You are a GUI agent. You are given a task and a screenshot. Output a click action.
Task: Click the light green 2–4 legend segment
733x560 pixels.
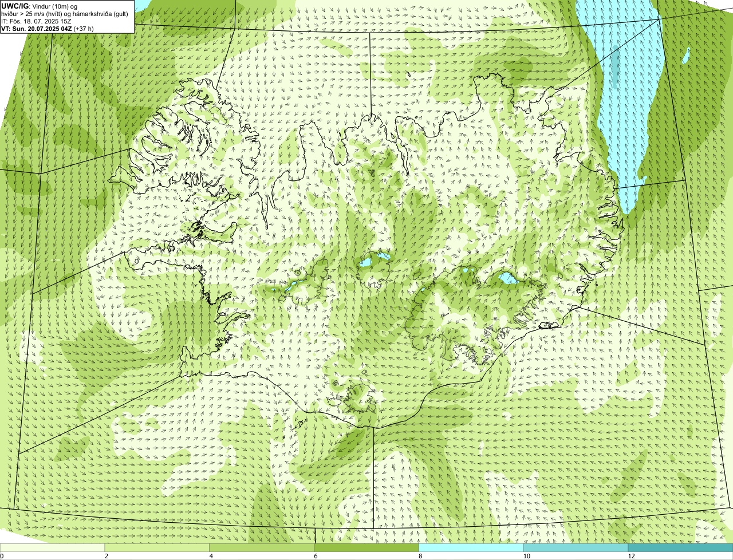click(x=157, y=547)
